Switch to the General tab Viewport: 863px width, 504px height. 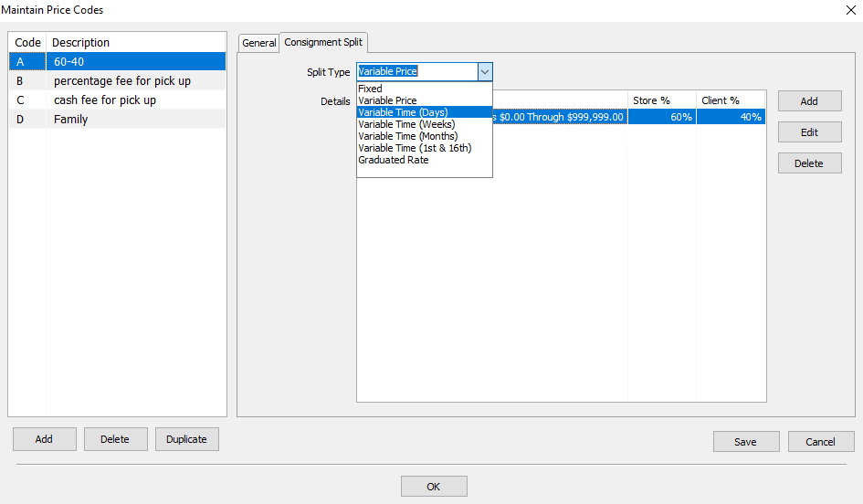click(258, 43)
